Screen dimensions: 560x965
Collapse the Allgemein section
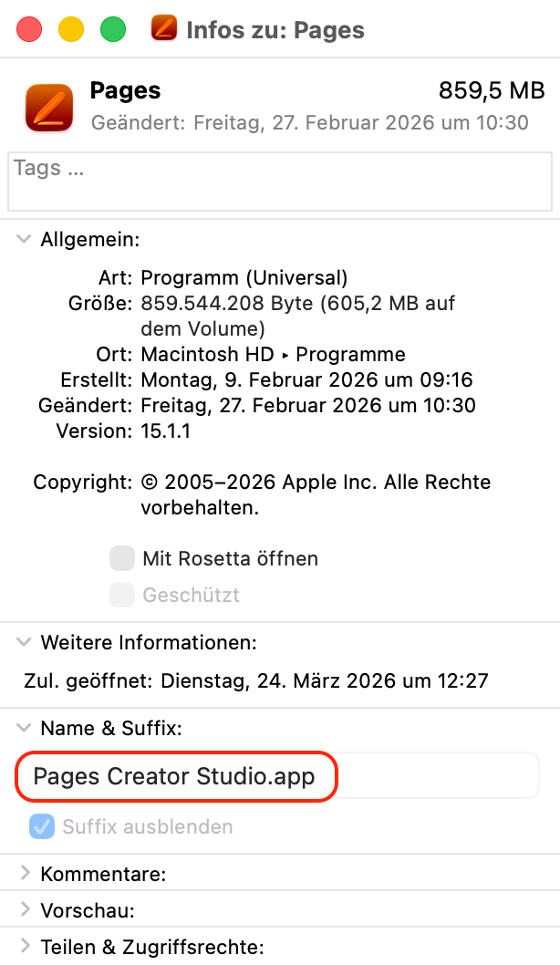coord(24,240)
